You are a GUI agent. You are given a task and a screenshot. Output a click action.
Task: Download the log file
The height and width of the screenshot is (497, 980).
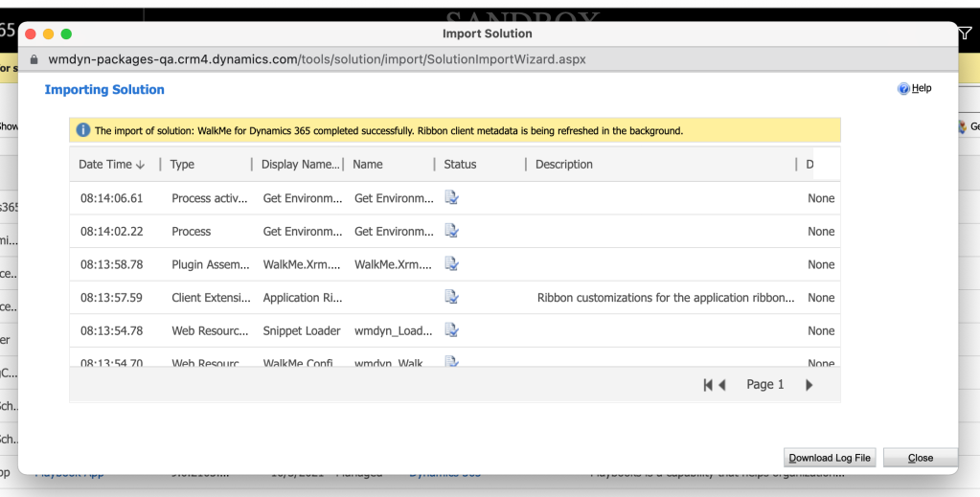point(830,458)
